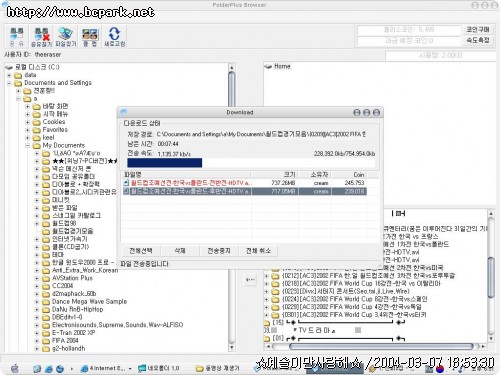The image size is (500, 375).
Task: Select [0224] FIFA World Cup remote folder
Action: coord(355,299)
